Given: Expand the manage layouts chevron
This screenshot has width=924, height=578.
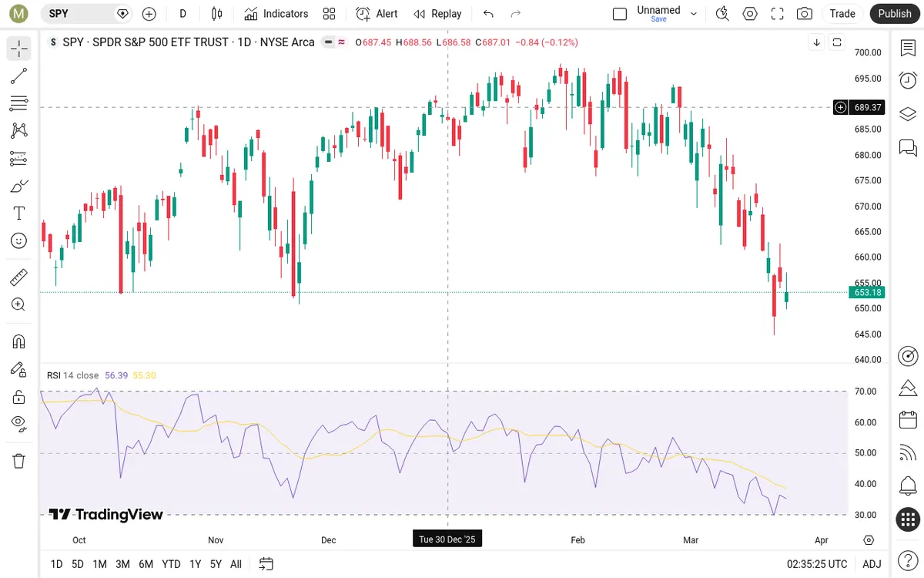Looking at the screenshot, I should pos(694,13).
